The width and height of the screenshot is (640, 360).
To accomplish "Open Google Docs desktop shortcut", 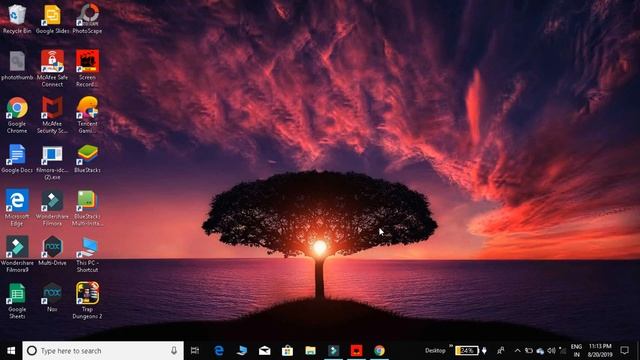I will 17,158.
